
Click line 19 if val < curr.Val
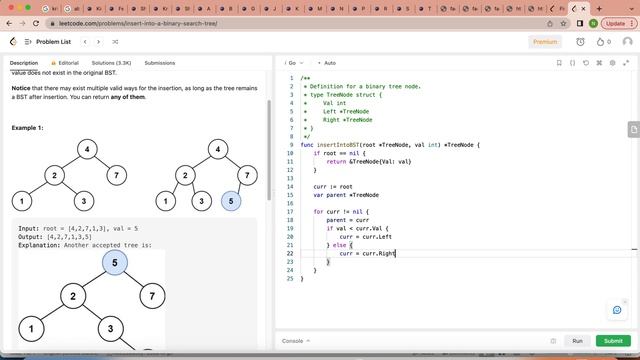pyautogui.click(x=357, y=229)
